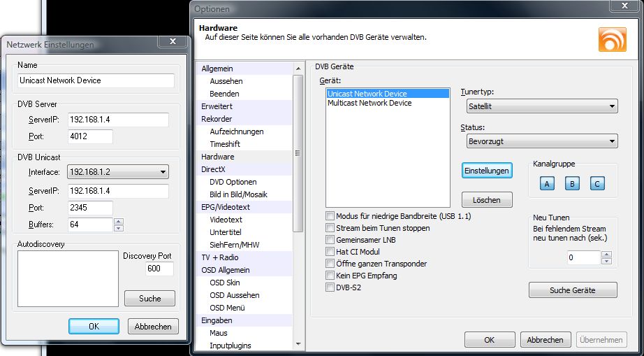The width and height of the screenshot is (644, 356).
Task: Increase the Buffers value with up arrow
Action: pos(118,222)
